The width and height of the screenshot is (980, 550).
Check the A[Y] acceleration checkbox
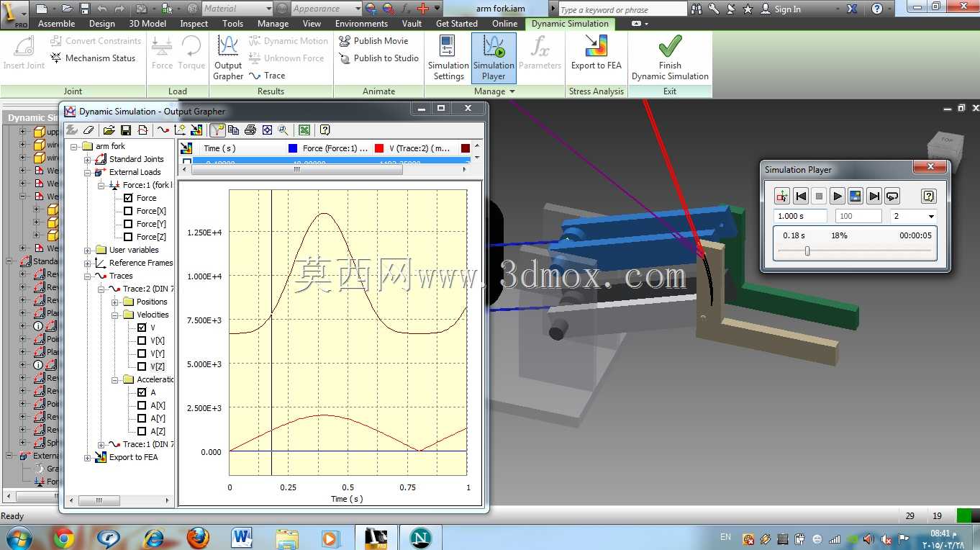[x=142, y=418]
